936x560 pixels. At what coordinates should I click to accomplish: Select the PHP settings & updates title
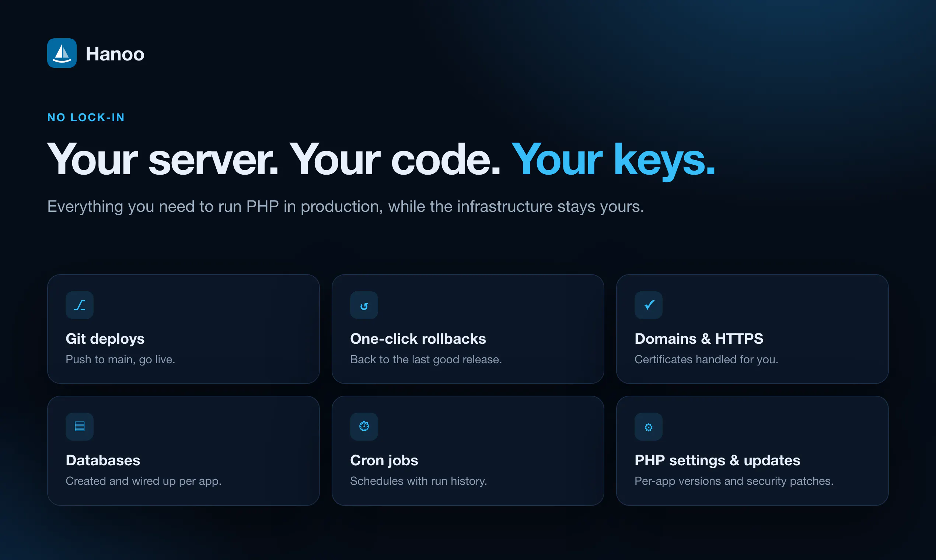717,461
